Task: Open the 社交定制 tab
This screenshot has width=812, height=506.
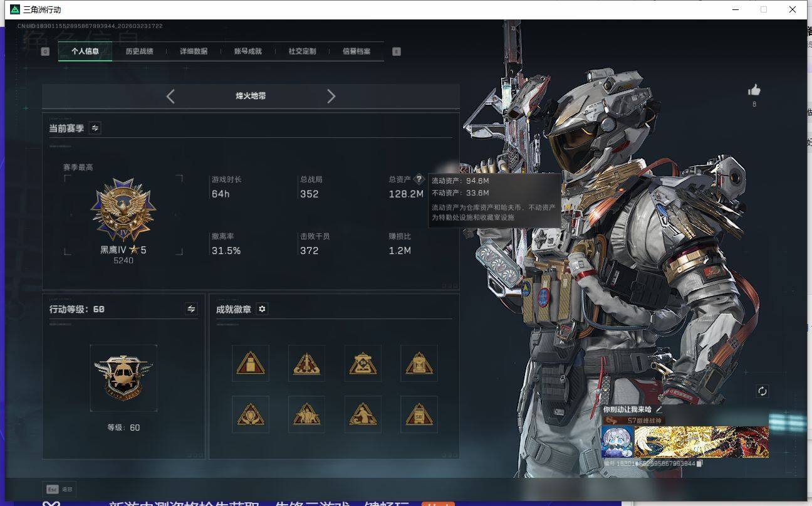Action: pyautogui.click(x=302, y=51)
